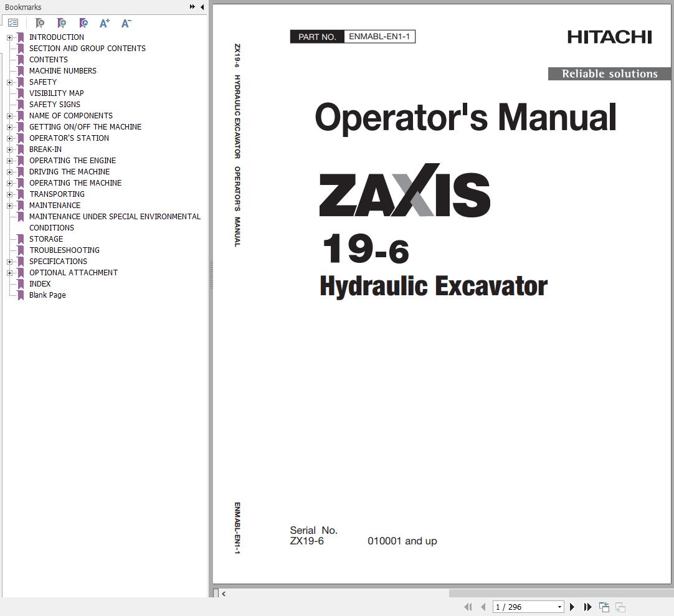Screen dimensions: 674x616
Task: Click the horizontal scrollbar under the page
Action: pos(447,594)
